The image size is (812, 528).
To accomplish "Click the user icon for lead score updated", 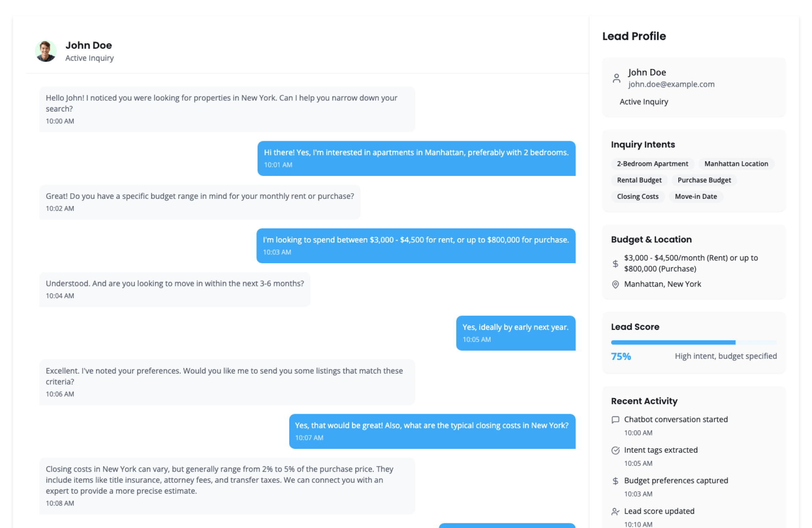I will 615,511.
